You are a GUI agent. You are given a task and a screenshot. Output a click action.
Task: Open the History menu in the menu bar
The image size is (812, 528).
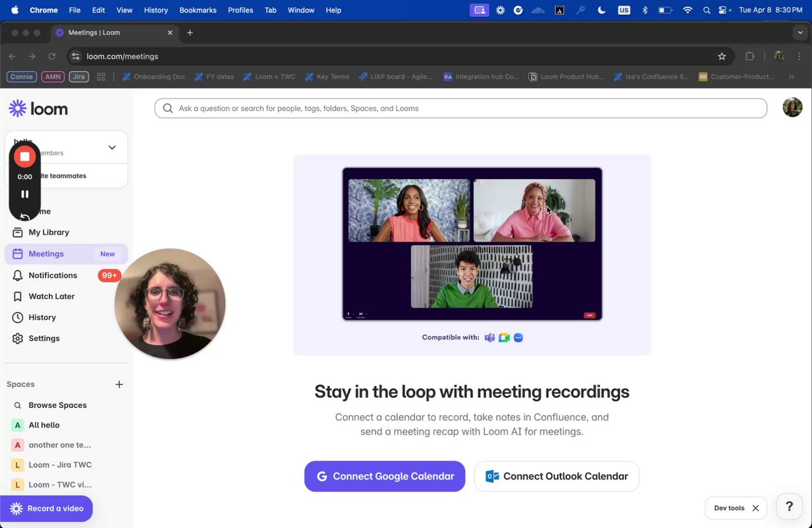point(155,10)
